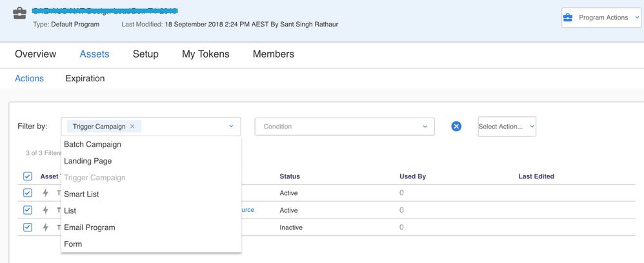Uncheck the Inactive row checkbox
The height and width of the screenshot is (263, 644).
click(x=27, y=227)
